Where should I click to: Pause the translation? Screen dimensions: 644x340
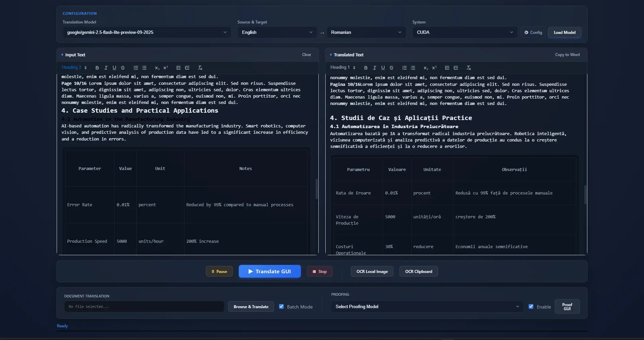click(219, 271)
